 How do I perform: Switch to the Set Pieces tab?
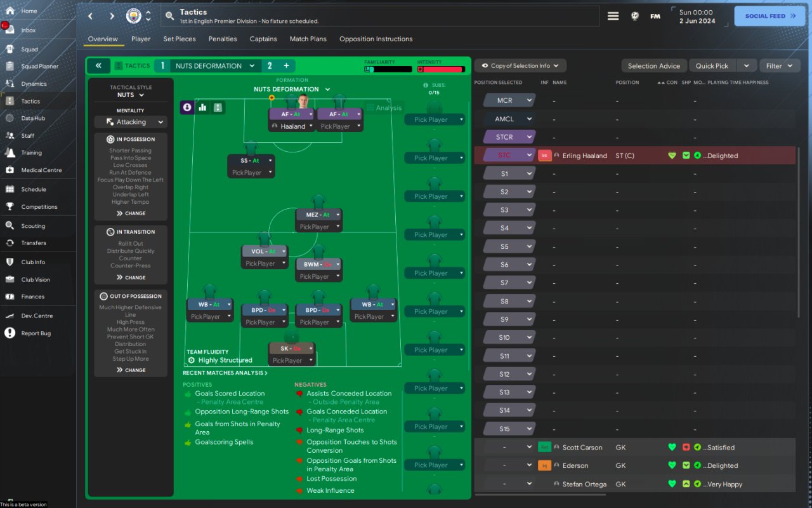click(x=180, y=39)
